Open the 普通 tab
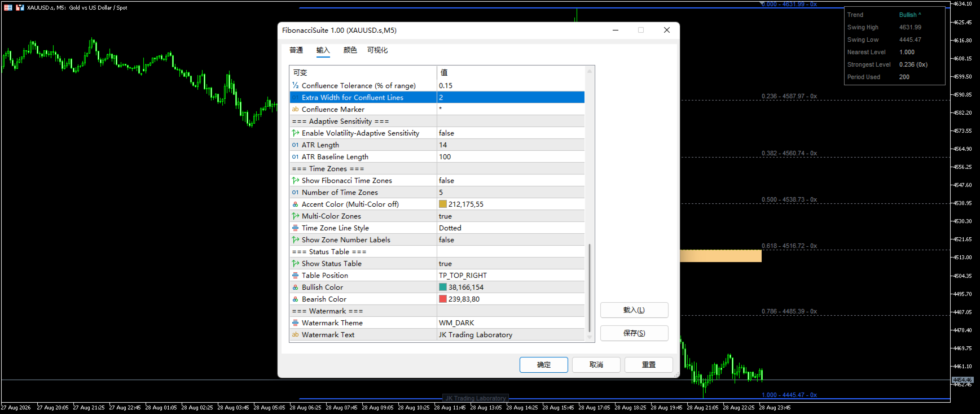 296,50
